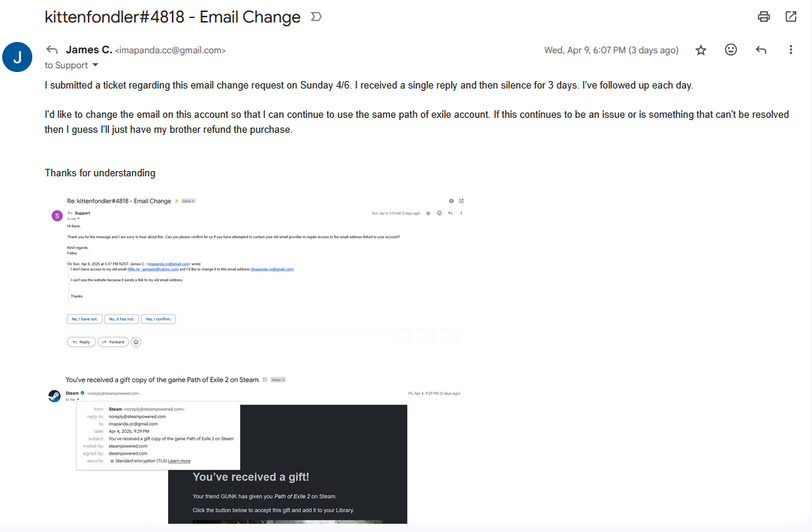Image resolution: width=812 pixels, height=532 pixels.
Task: Reply using arrow icon near date
Action: pos(761,50)
